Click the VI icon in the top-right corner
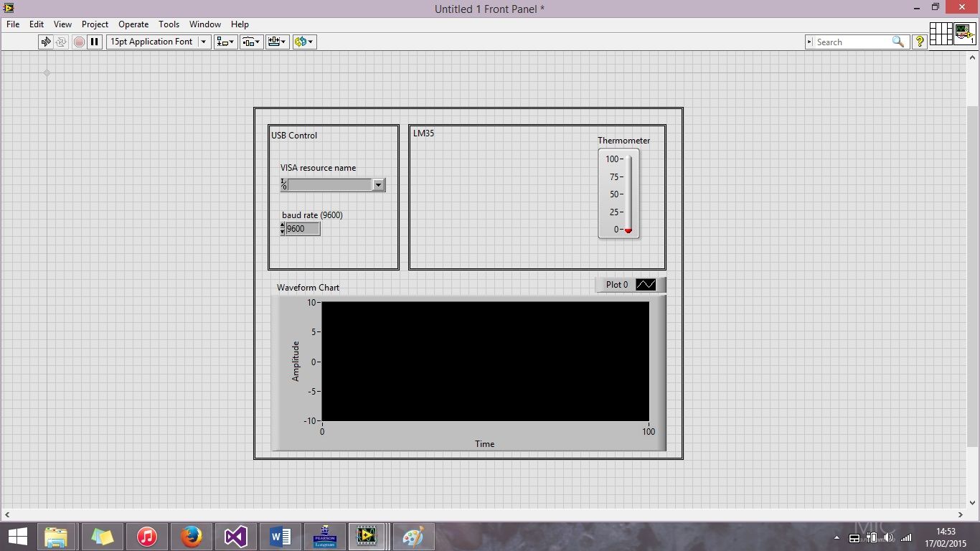The width and height of the screenshot is (980, 551). [x=963, y=32]
